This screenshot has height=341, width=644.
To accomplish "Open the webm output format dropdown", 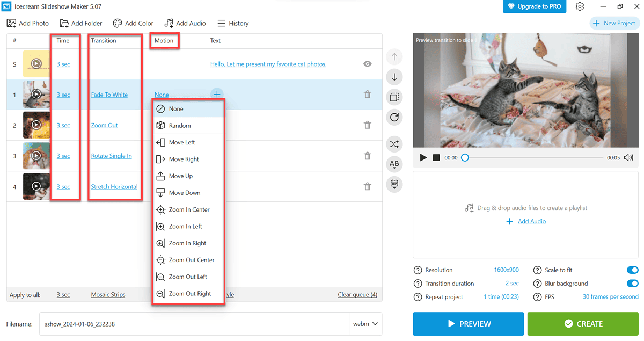I will coord(365,324).
